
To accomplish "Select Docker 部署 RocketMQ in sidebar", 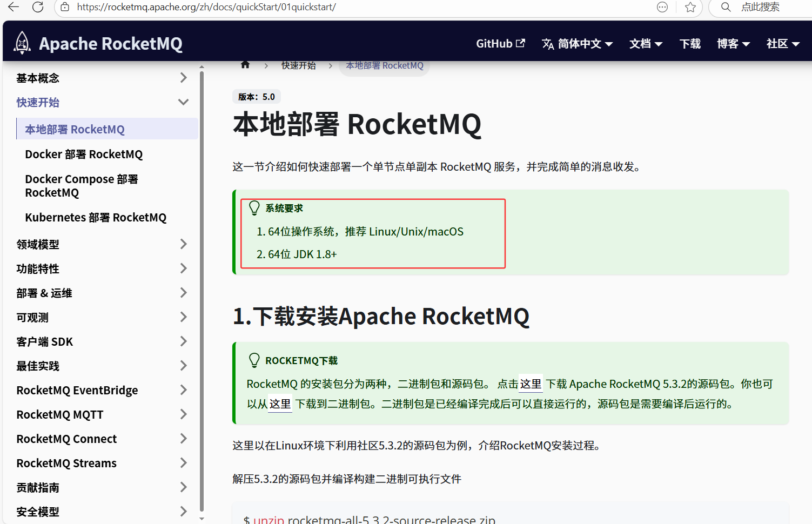I will (x=84, y=154).
